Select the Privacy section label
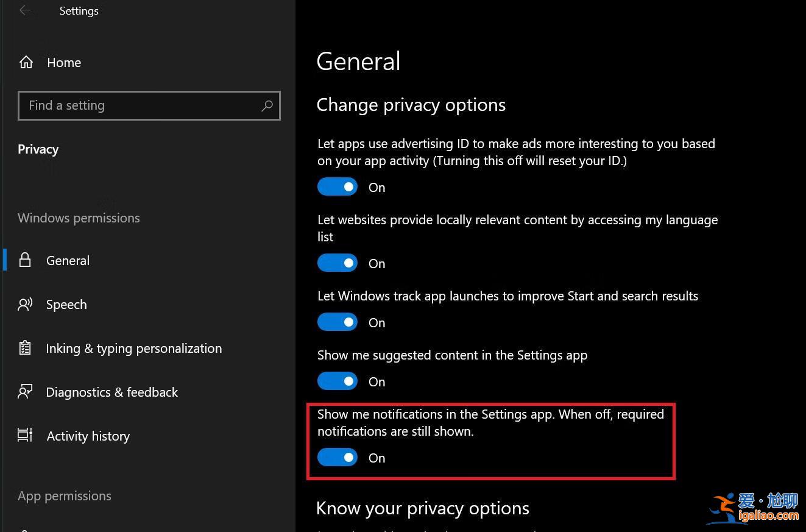Screen dimensions: 806x532 pyautogui.click(x=38, y=149)
